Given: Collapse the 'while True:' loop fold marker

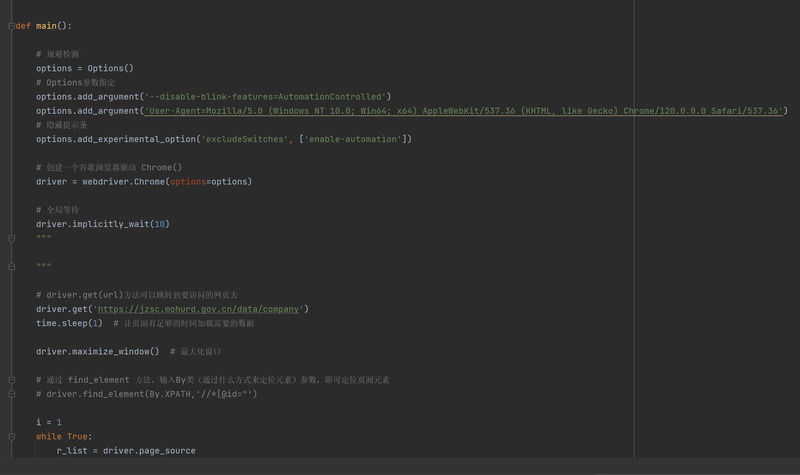Looking at the screenshot, I should click(11, 437).
